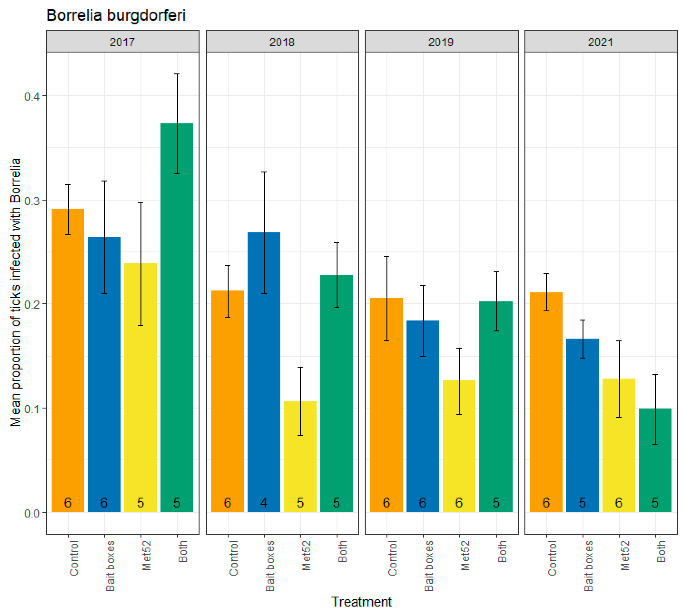
Task: Click the Control axis label under 2021
Action: coord(552,558)
